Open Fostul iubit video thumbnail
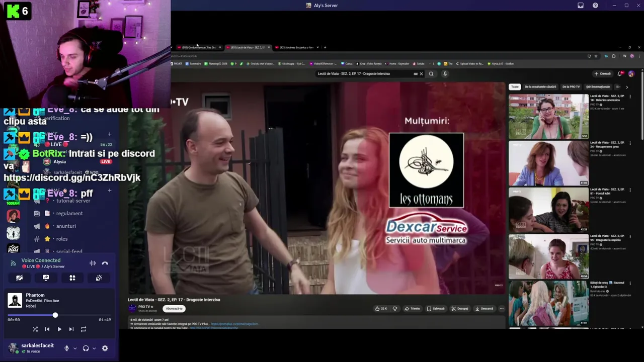The image size is (644, 362). coord(548,210)
